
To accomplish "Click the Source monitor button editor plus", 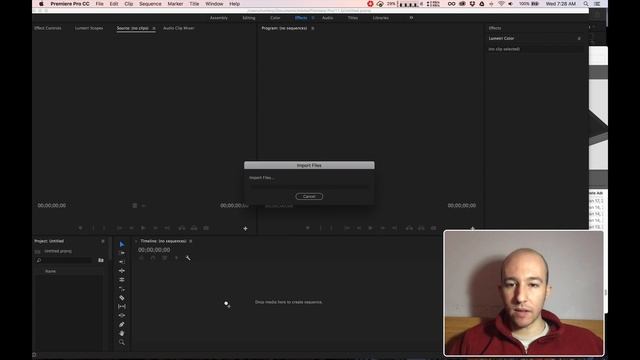I will click(x=245, y=229).
